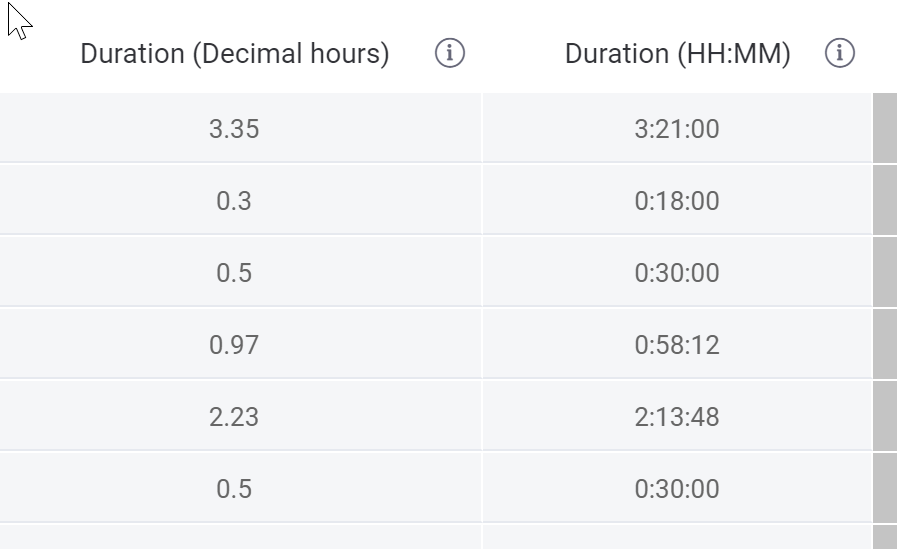Image resolution: width=897 pixels, height=549 pixels.
Task: Select the Duration (Decimal hours) column header
Action: tap(235, 54)
